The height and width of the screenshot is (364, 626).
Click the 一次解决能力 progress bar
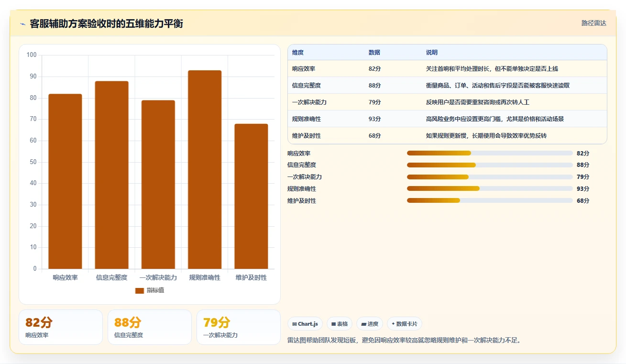tap(490, 177)
